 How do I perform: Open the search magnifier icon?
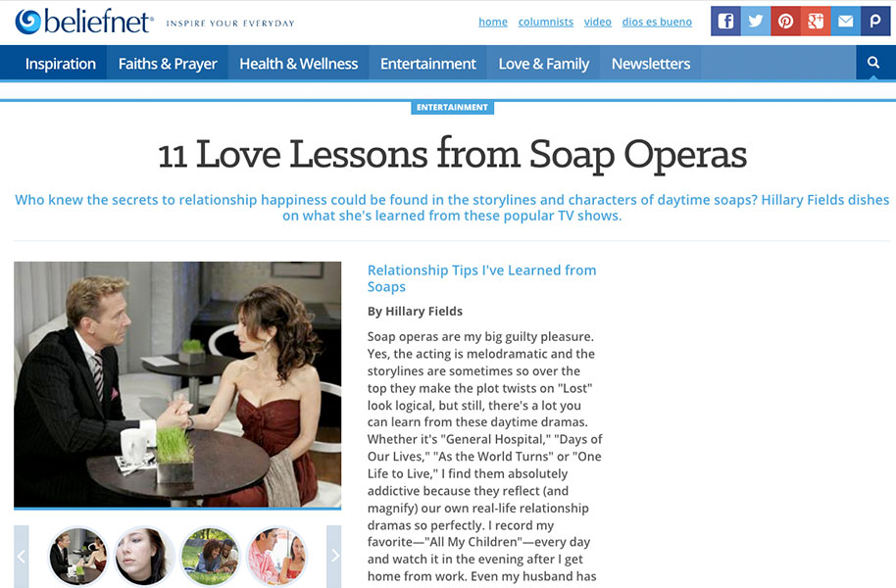click(873, 63)
